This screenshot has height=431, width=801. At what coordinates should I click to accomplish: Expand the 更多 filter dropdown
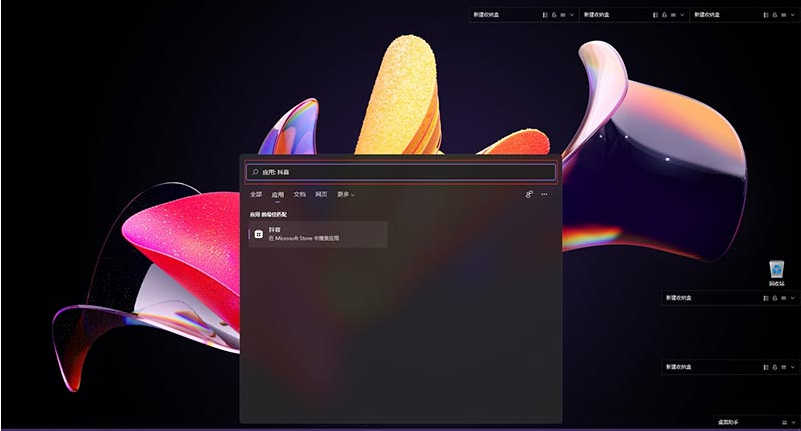[x=345, y=194]
